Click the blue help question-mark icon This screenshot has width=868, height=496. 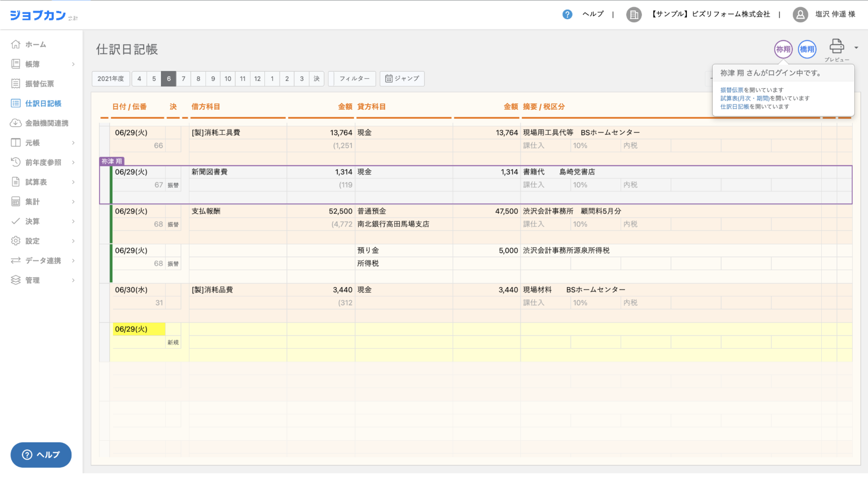(567, 14)
